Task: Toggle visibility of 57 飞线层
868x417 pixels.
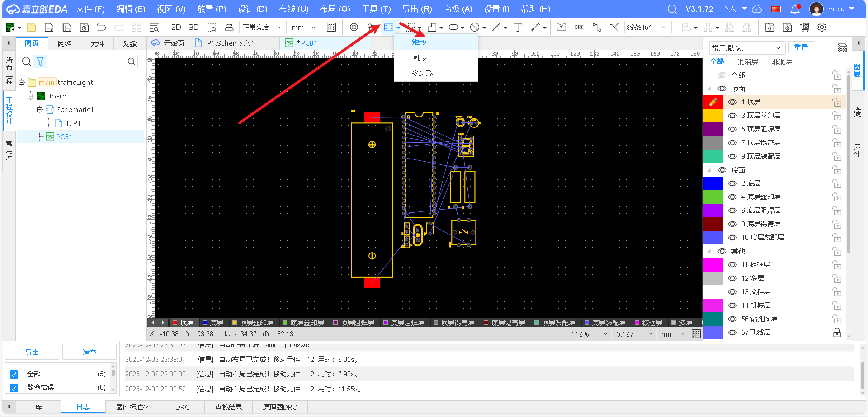Action: (x=732, y=333)
